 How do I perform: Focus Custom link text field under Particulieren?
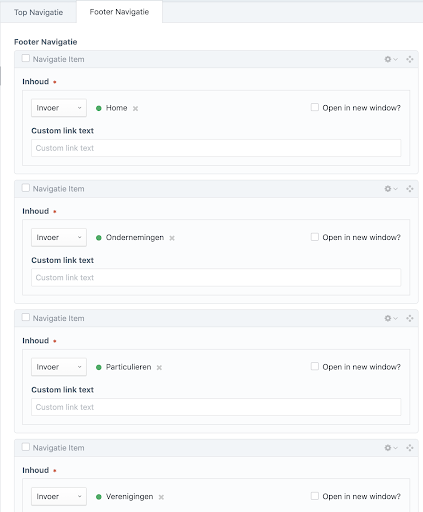(216, 407)
